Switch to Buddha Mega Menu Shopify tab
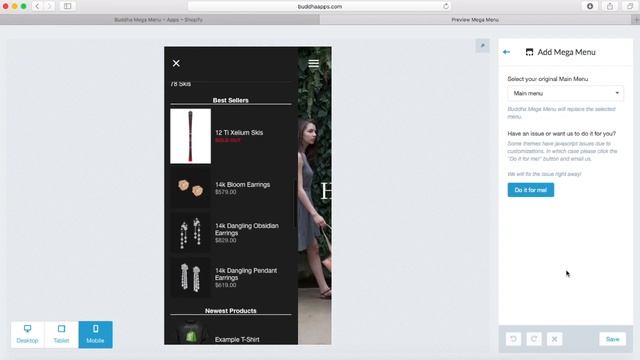This screenshot has height=360, width=640. pyautogui.click(x=158, y=20)
